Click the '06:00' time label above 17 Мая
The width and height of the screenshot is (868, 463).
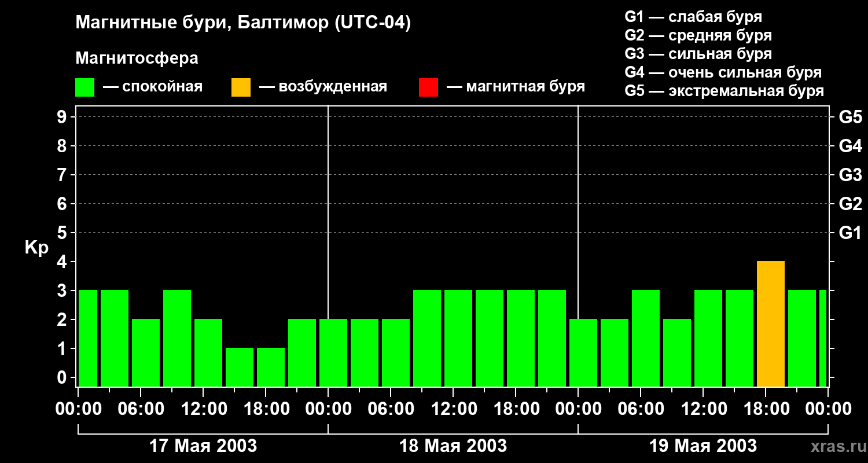pyautogui.click(x=142, y=409)
